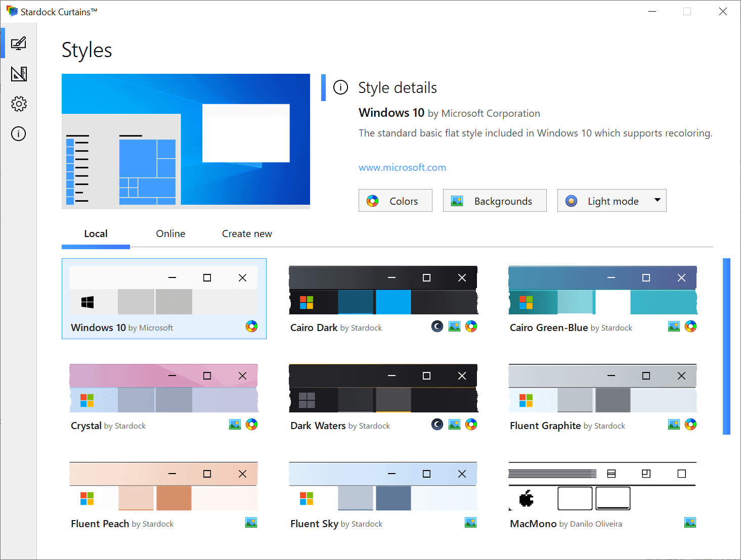Click the 'Crystal' style name text
741x560 pixels.
86,426
